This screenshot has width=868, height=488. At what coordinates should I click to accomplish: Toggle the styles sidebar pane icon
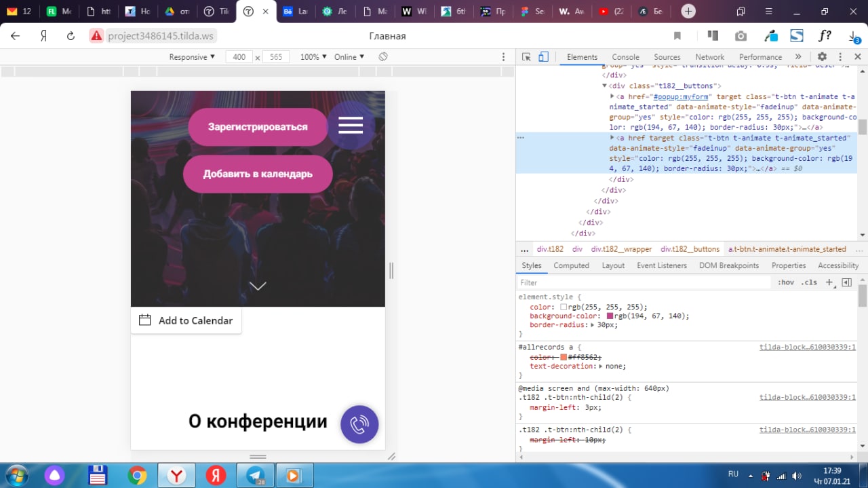[846, 282]
